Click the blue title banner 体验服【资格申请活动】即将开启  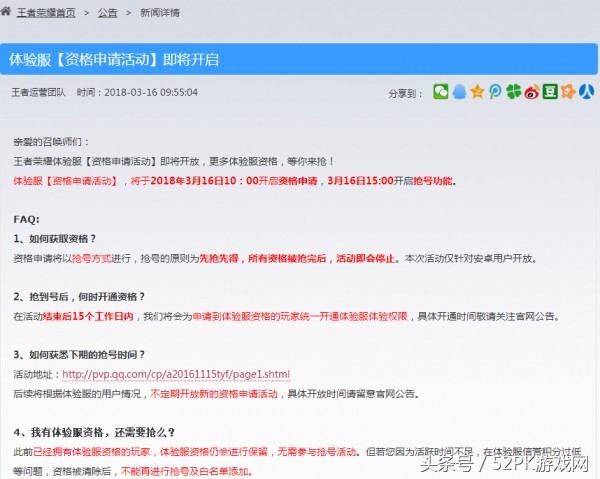299,59
